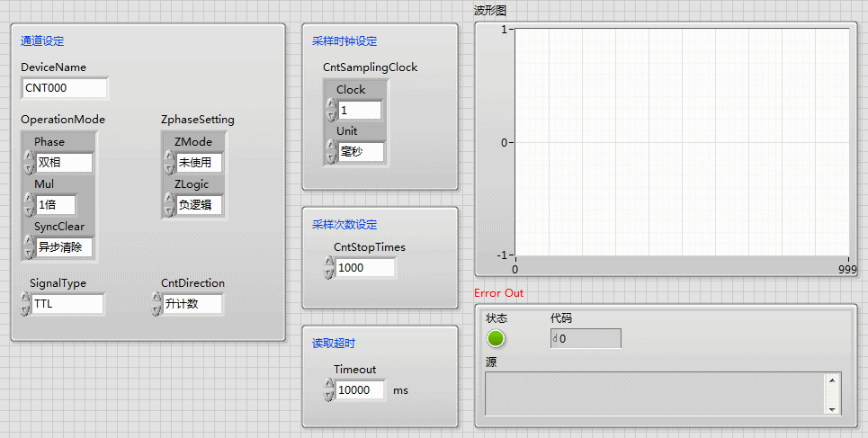Click the stepper arrows beside Timeout
The height and width of the screenshot is (438, 868).
[x=329, y=390]
